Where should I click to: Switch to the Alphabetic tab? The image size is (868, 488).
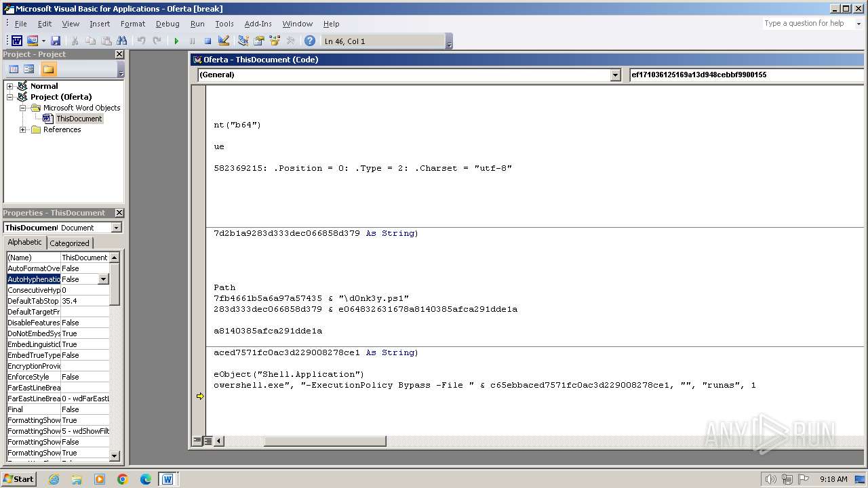point(24,242)
